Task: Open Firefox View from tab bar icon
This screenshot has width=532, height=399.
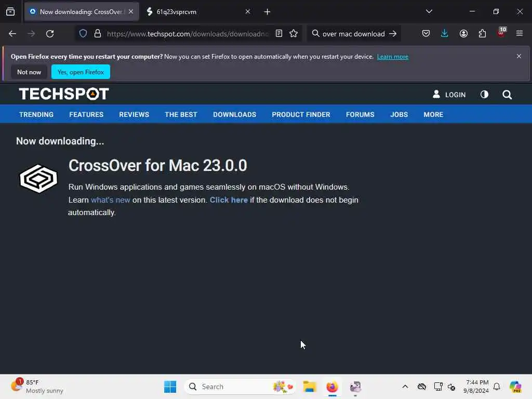Action: (10, 12)
